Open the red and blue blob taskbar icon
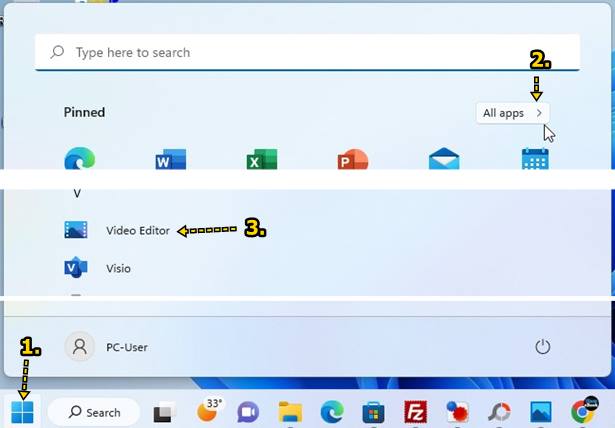 457,412
